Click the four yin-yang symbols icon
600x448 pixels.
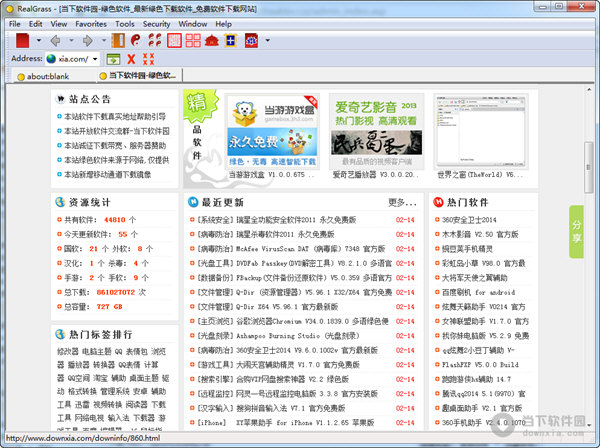tap(155, 41)
